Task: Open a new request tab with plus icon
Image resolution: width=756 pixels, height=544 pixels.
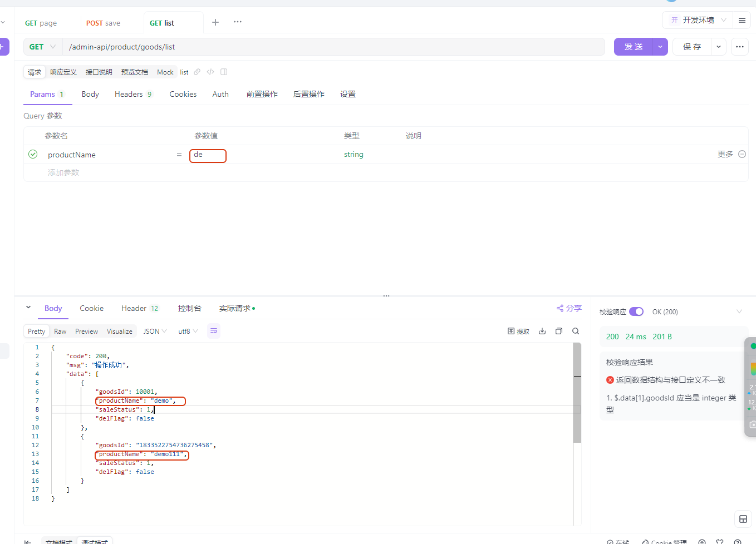Action: point(215,22)
